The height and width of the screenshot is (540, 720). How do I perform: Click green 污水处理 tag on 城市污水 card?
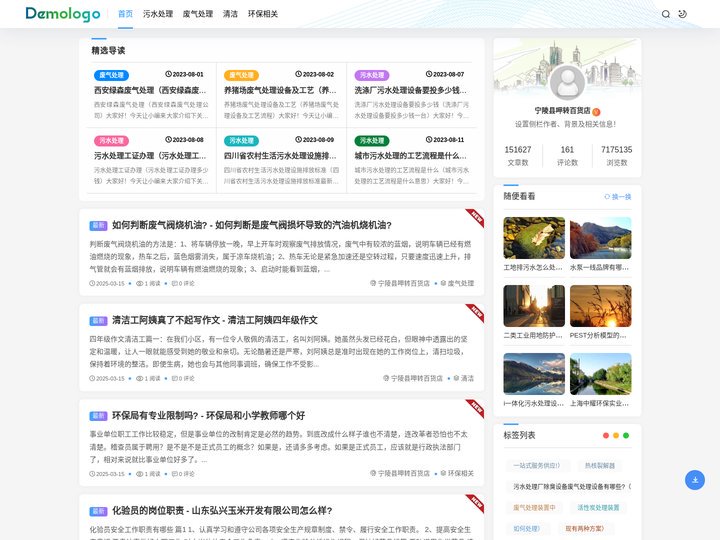[372, 141]
